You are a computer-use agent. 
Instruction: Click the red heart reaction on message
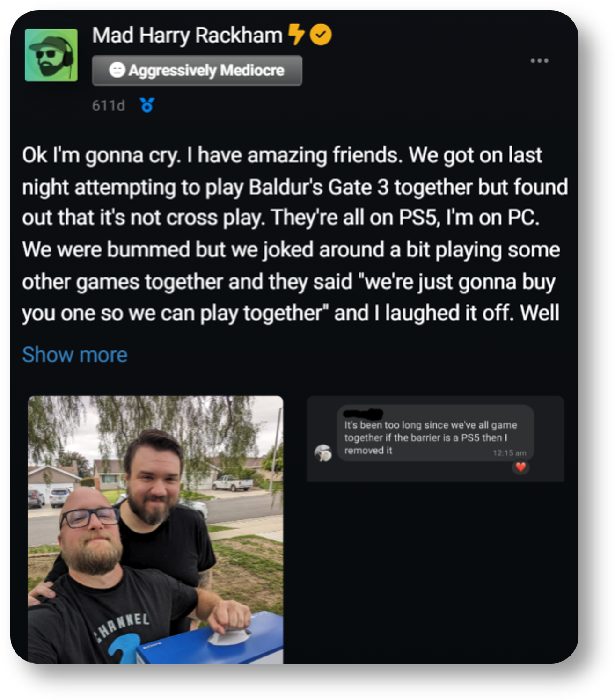520,467
